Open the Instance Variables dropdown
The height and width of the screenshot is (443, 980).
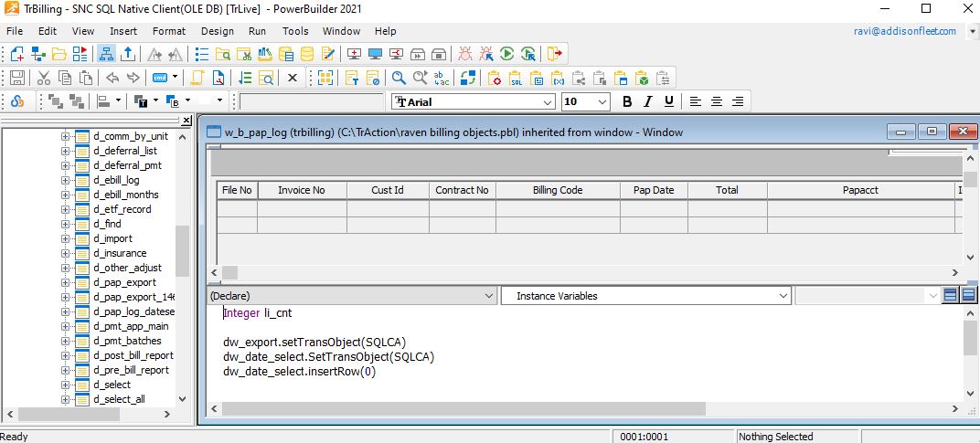[x=783, y=296]
